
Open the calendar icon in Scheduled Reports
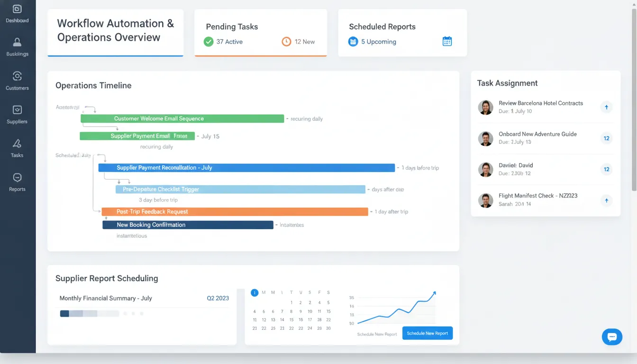coord(447,41)
